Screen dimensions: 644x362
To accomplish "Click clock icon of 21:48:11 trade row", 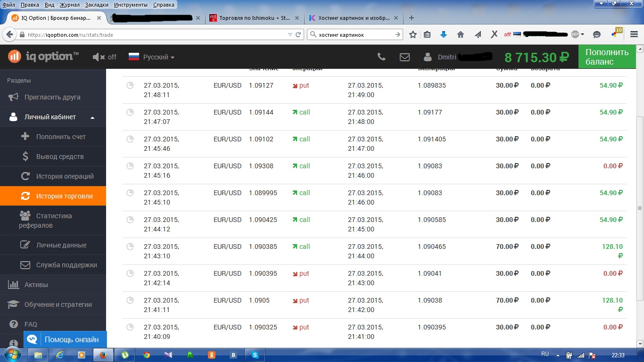I will point(130,85).
